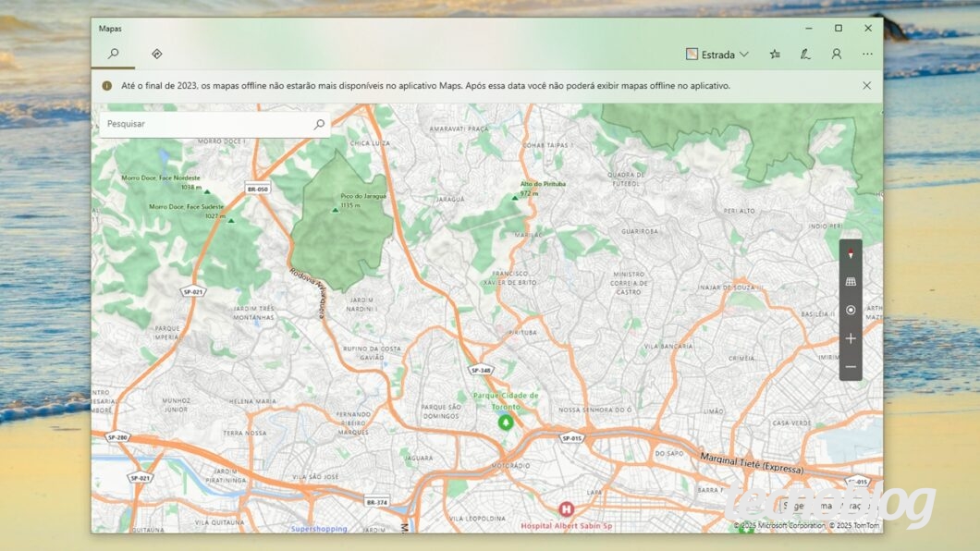The width and height of the screenshot is (980, 551).
Task: Click the search magnifier inside the Pesquisar box
Action: (319, 123)
